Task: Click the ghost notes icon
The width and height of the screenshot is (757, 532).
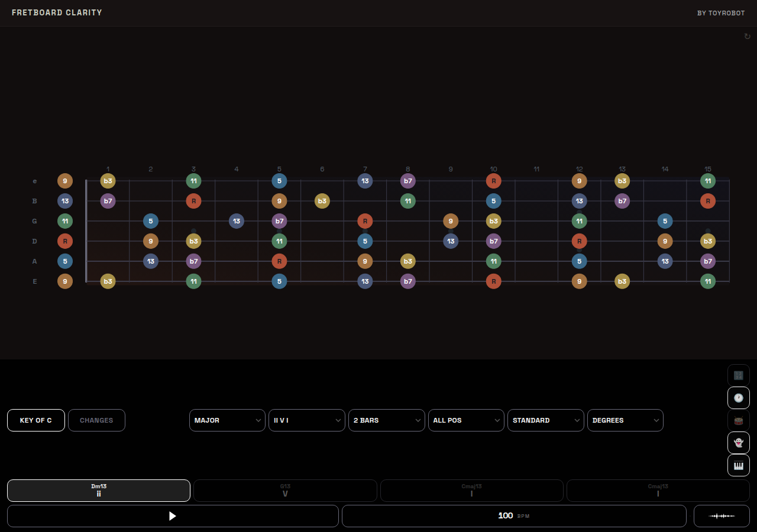Action: [x=738, y=443]
